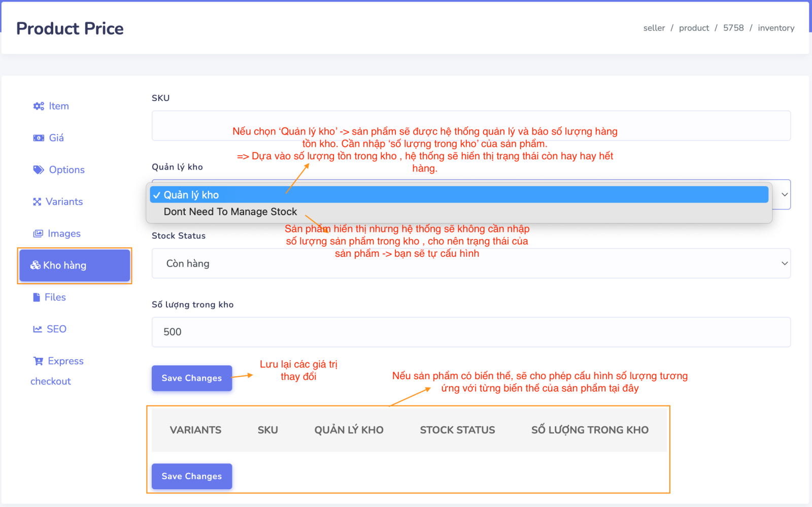Viewport: 812px width, 507px height.
Task: Click the file icon beside Files
Action: [37, 297]
